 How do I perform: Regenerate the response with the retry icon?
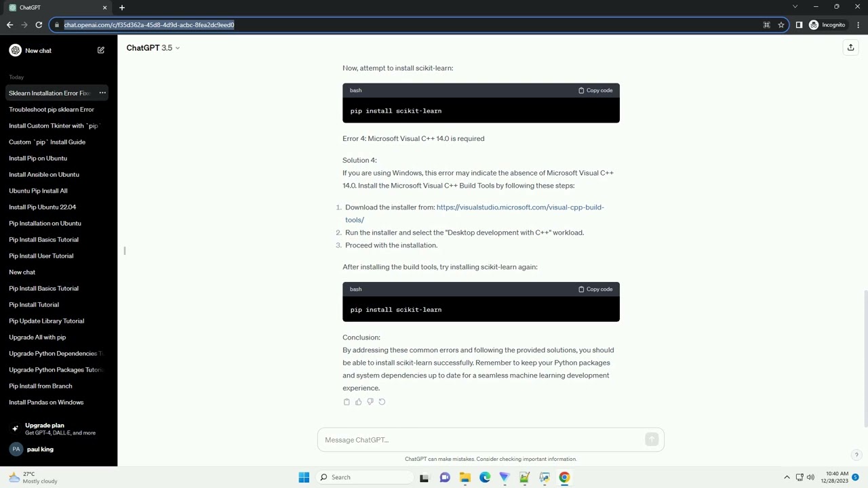382,402
